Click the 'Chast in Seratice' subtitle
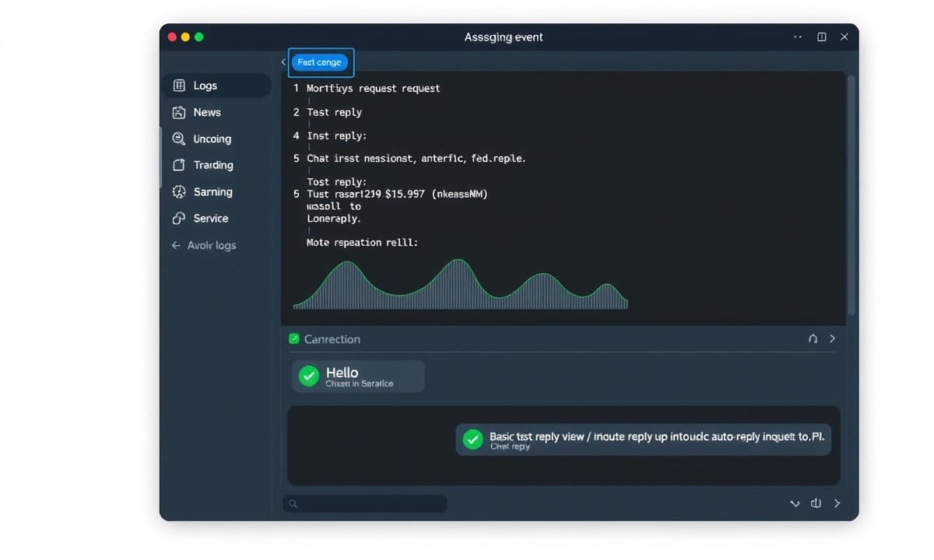 pyautogui.click(x=360, y=384)
